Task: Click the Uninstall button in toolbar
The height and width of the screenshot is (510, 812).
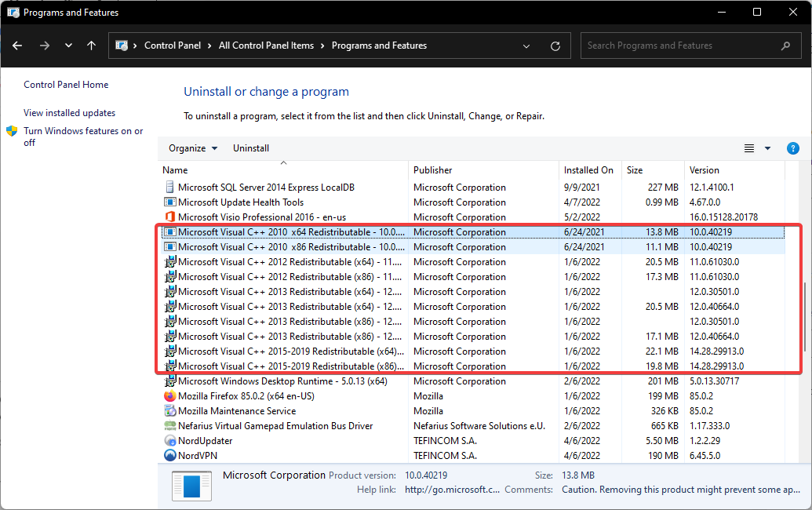Action: [250, 148]
